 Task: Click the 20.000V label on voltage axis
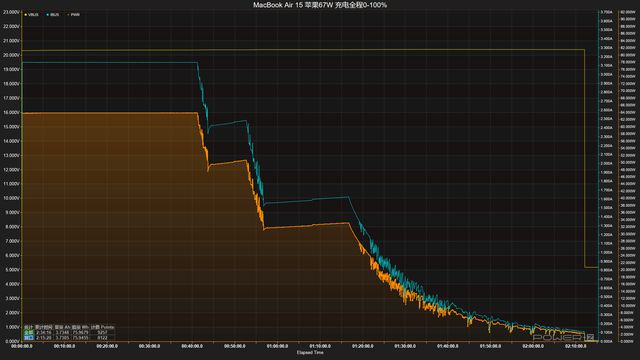click(x=11, y=55)
